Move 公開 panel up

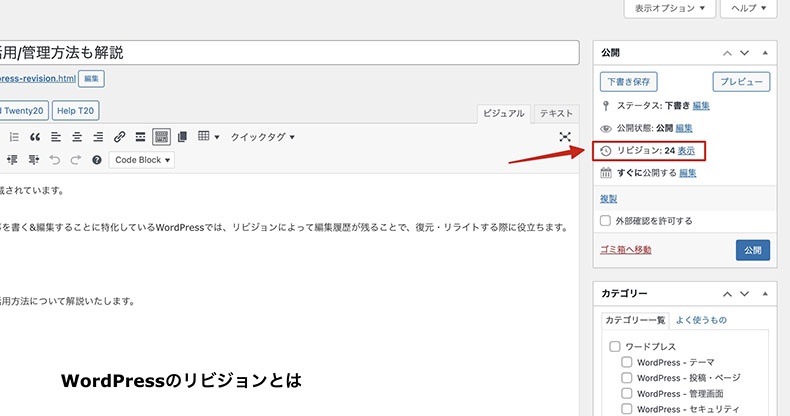tap(727, 53)
